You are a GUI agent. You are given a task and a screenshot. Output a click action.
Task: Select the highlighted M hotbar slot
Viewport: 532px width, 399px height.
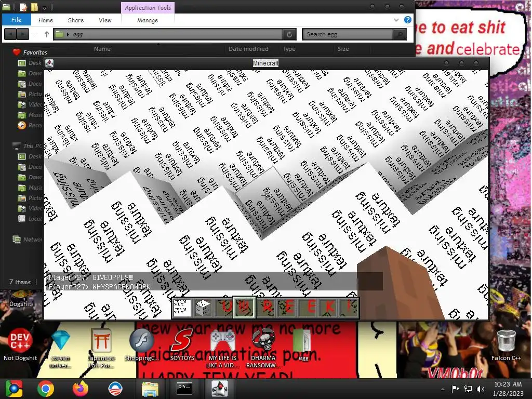(x=244, y=308)
